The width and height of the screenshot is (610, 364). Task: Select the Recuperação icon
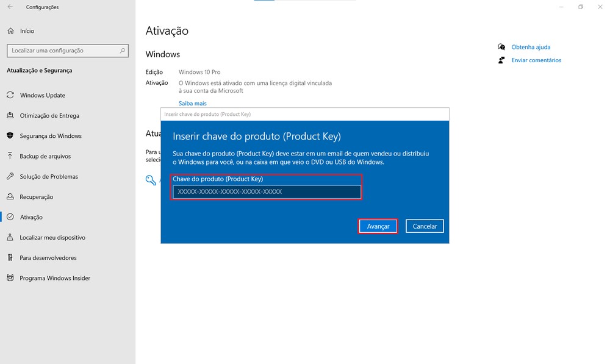[x=10, y=196]
